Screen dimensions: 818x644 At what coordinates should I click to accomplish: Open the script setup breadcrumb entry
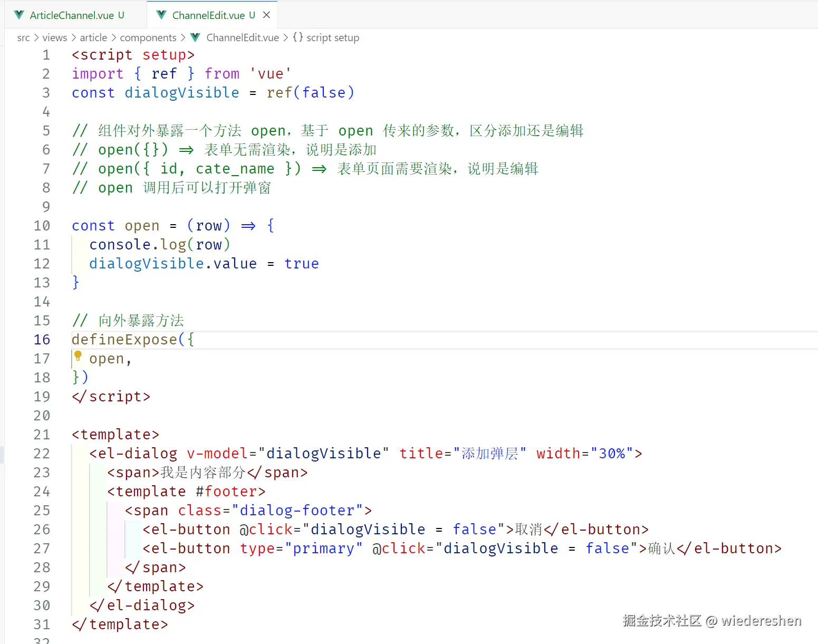tap(332, 37)
